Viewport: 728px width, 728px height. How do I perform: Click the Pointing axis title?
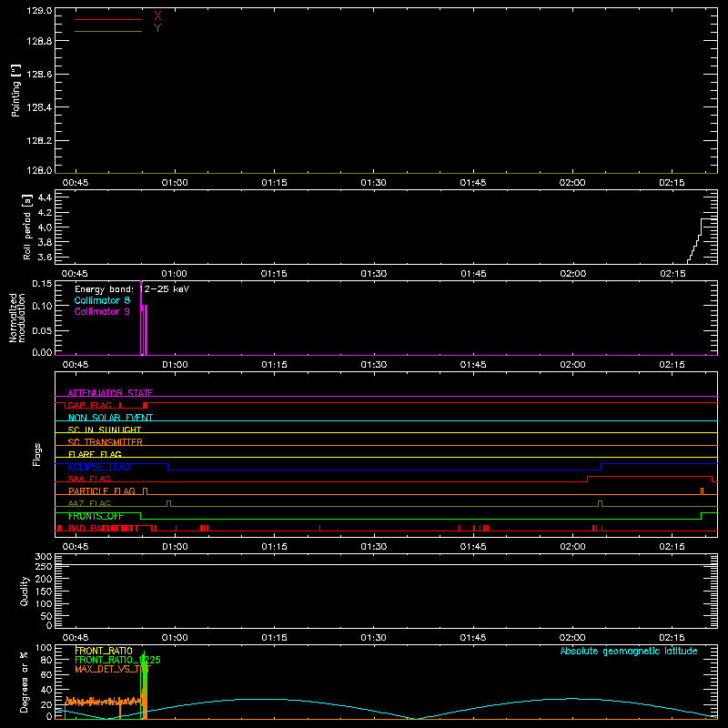pos(15,90)
